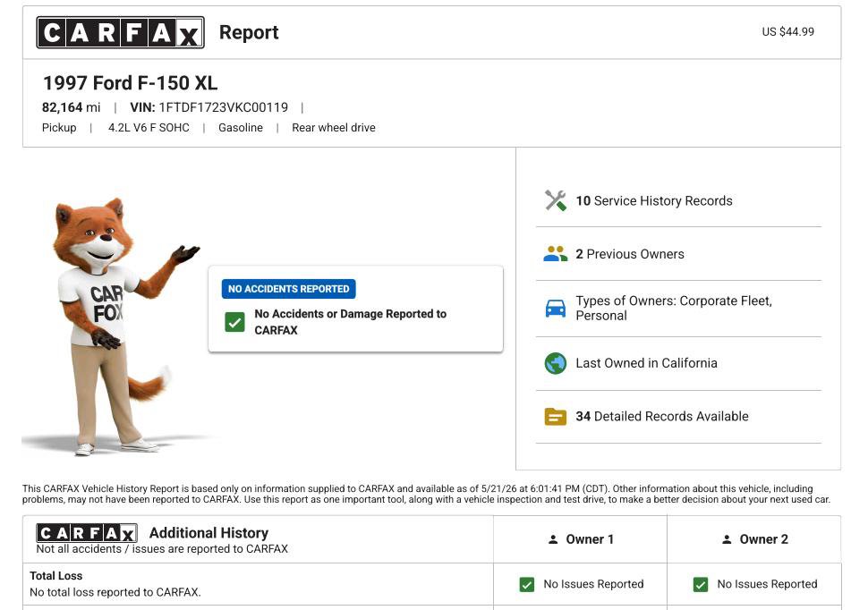Click No Issues Reported under Owner 2
The width and height of the screenshot is (868, 610).
(767, 585)
